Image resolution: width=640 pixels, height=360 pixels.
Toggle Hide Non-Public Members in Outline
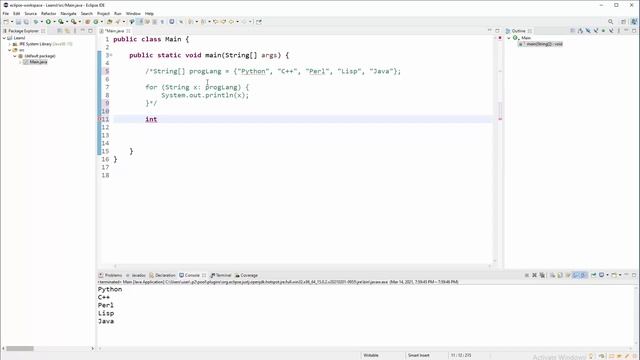coord(603,31)
